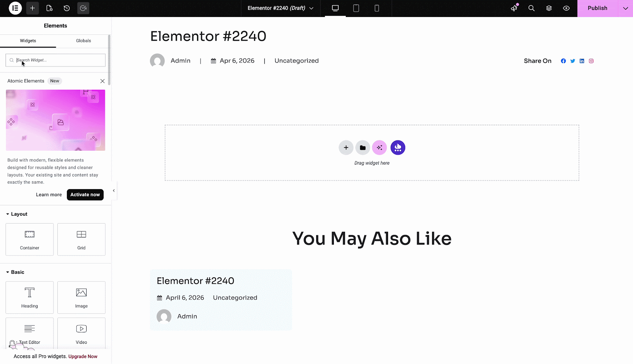The height and width of the screenshot is (364, 633).
Task: Switch to Desktop responsive view
Action: pyautogui.click(x=335, y=8)
